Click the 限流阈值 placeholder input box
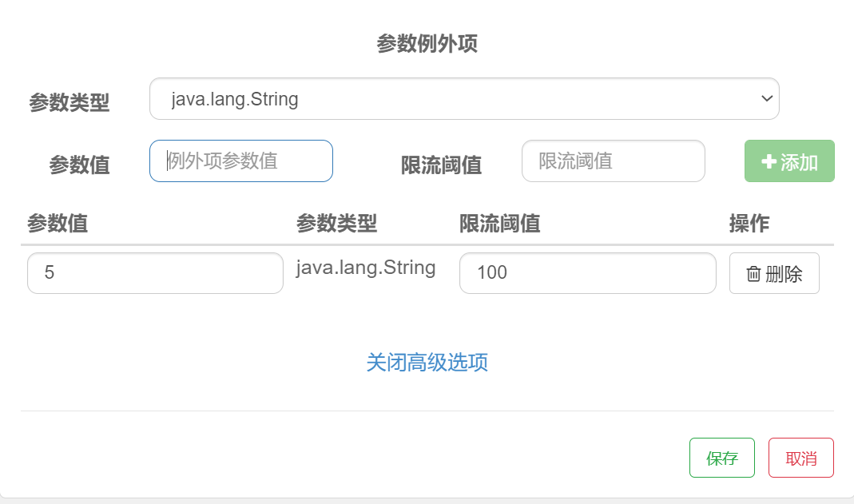 (613, 161)
